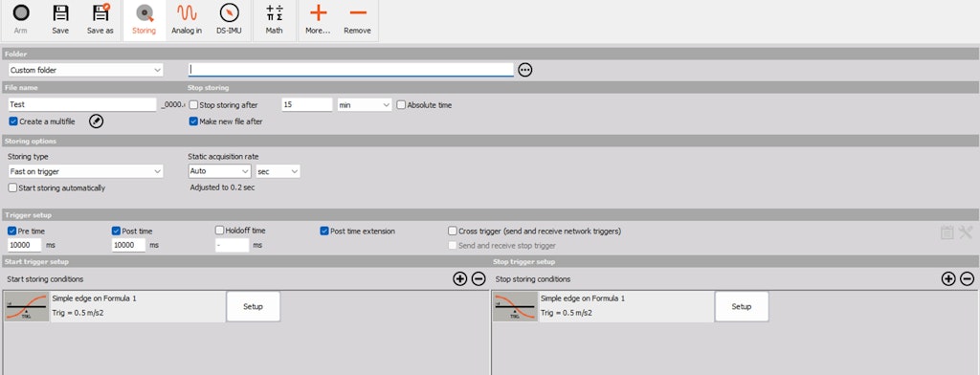Click the Arm toolbar icon
The height and width of the screenshot is (375, 980).
(x=21, y=13)
